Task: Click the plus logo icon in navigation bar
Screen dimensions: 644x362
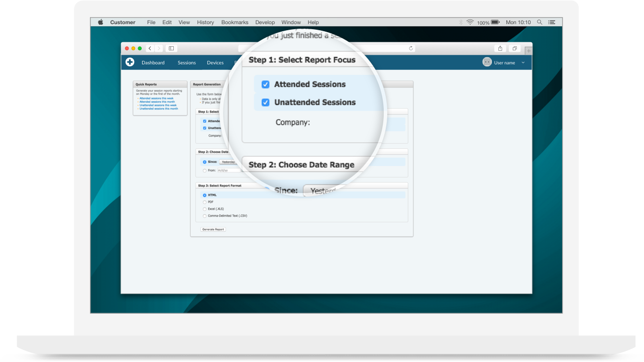Action: click(130, 62)
